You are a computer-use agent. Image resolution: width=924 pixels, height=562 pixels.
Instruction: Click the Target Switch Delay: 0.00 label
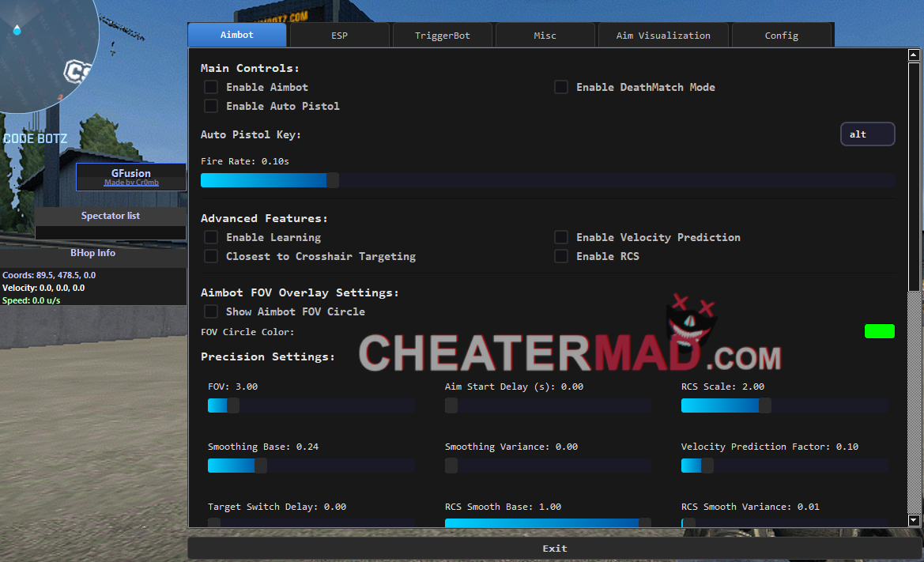click(x=277, y=507)
